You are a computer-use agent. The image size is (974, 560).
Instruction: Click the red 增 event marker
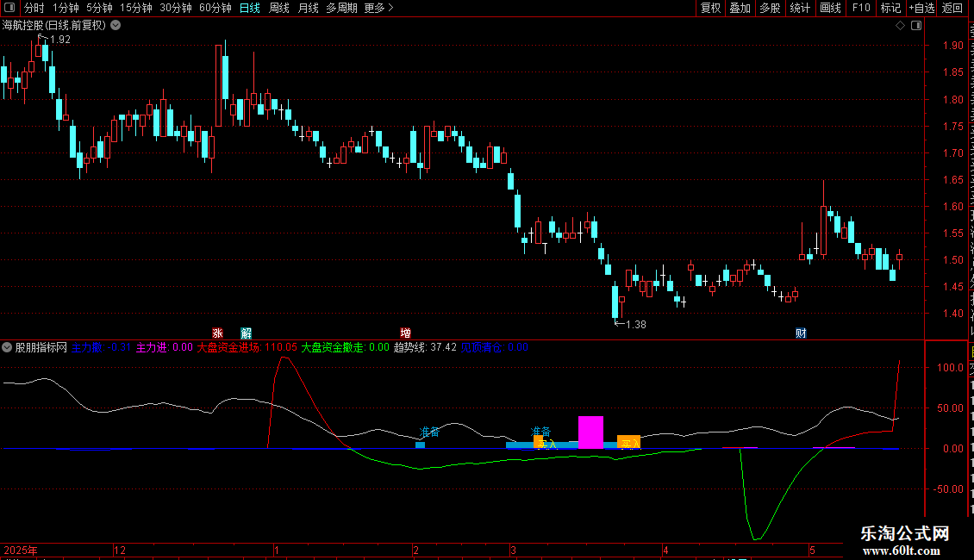point(406,333)
